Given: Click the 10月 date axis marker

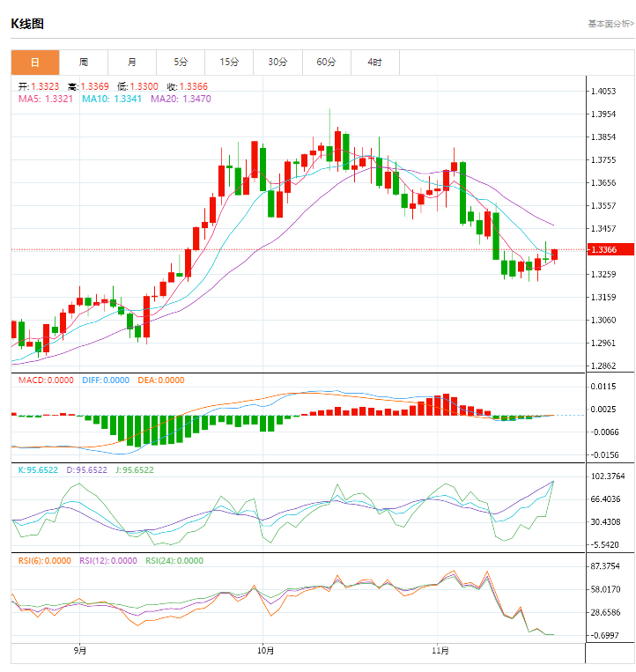Looking at the screenshot, I should [266, 651].
